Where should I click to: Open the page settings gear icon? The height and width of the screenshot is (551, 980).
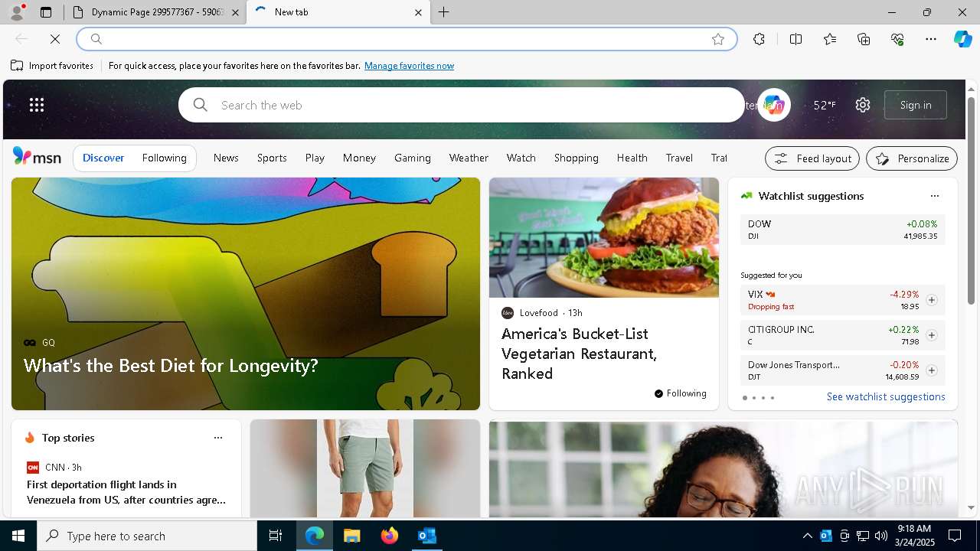[863, 105]
